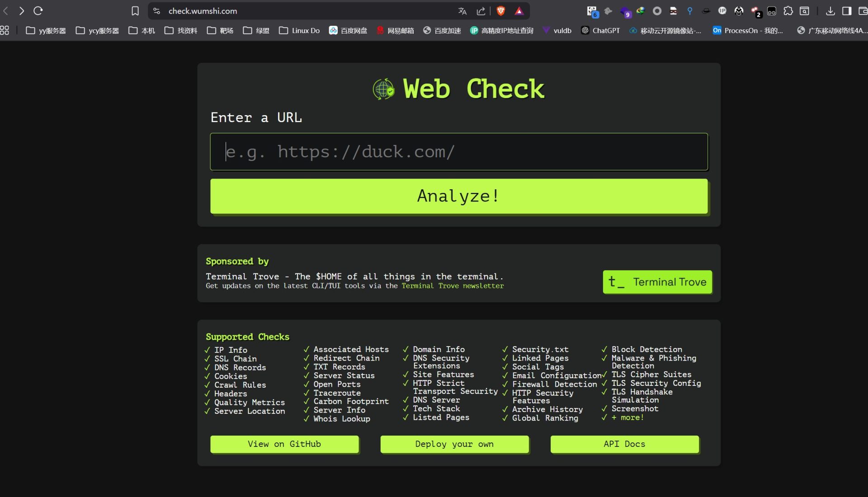Click the translate page icon
868x497 pixels.
[x=462, y=11]
